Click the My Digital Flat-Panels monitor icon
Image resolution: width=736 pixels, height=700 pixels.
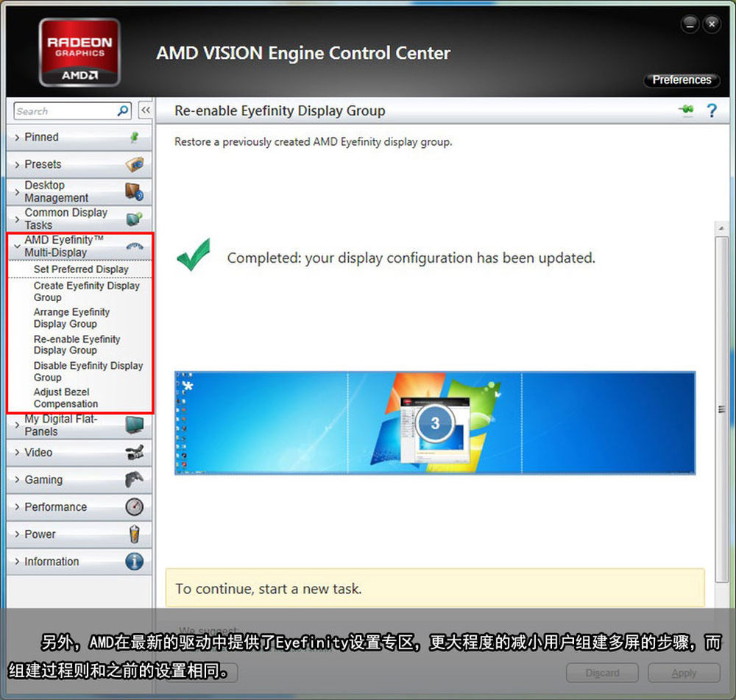[135, 425]
